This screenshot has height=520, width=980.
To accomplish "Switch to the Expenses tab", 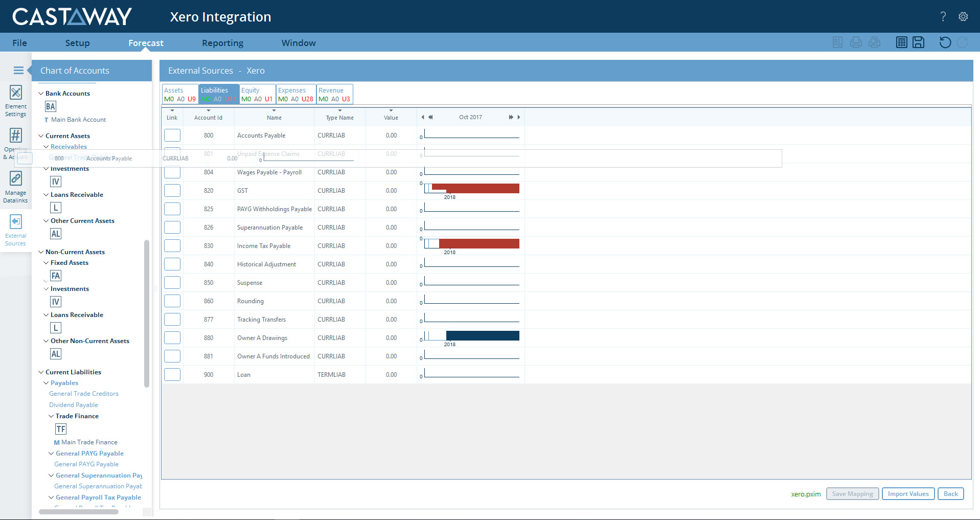I will pos(296,94).
